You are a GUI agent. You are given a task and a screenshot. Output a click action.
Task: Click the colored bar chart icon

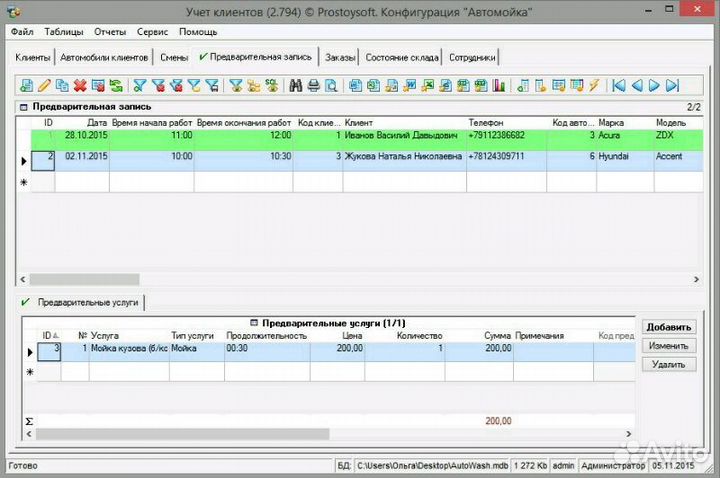499,86
